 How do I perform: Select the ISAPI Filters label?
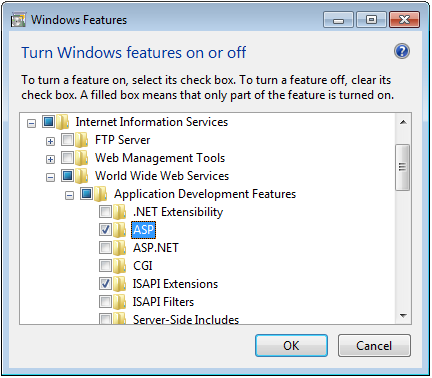(x=163, y=302)
